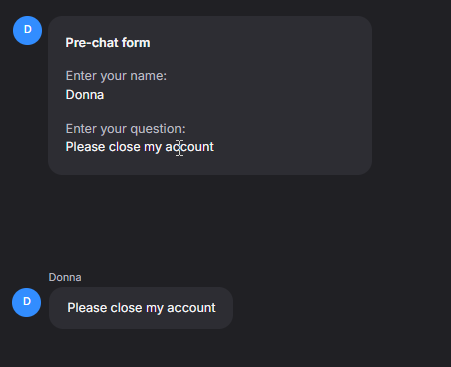The image size is (451, 367).
Task: Click the name value Donna in form
Action: click(85, 95)
